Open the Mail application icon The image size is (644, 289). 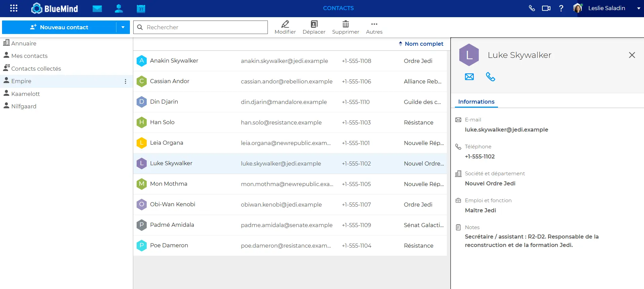pos(97,8)
